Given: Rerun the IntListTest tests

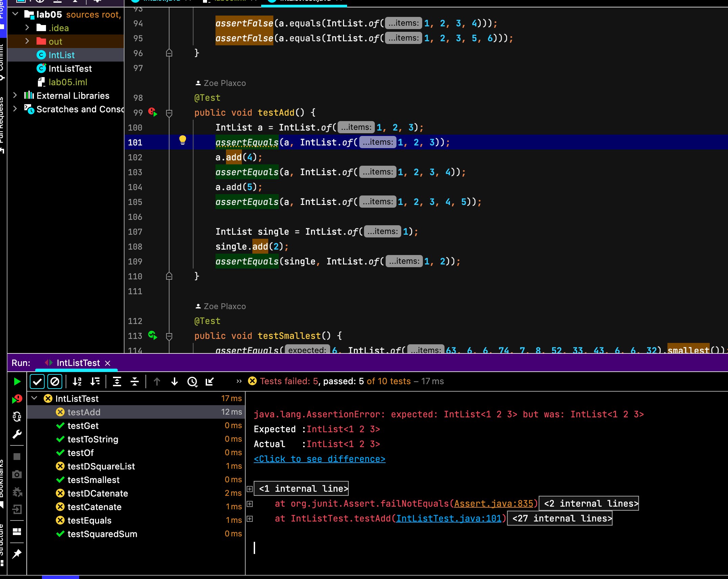Looking at the screenshot, I should pos(17,381).
